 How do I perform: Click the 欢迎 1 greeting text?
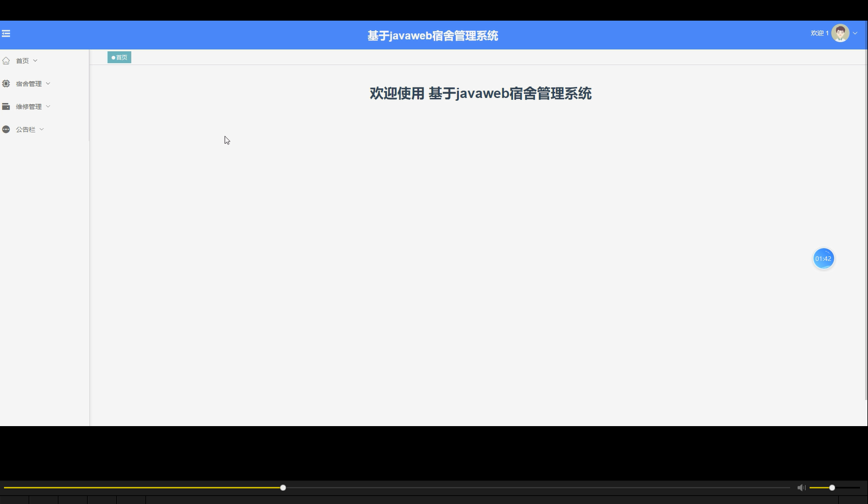pyautogui.click(x=819, y=33)
